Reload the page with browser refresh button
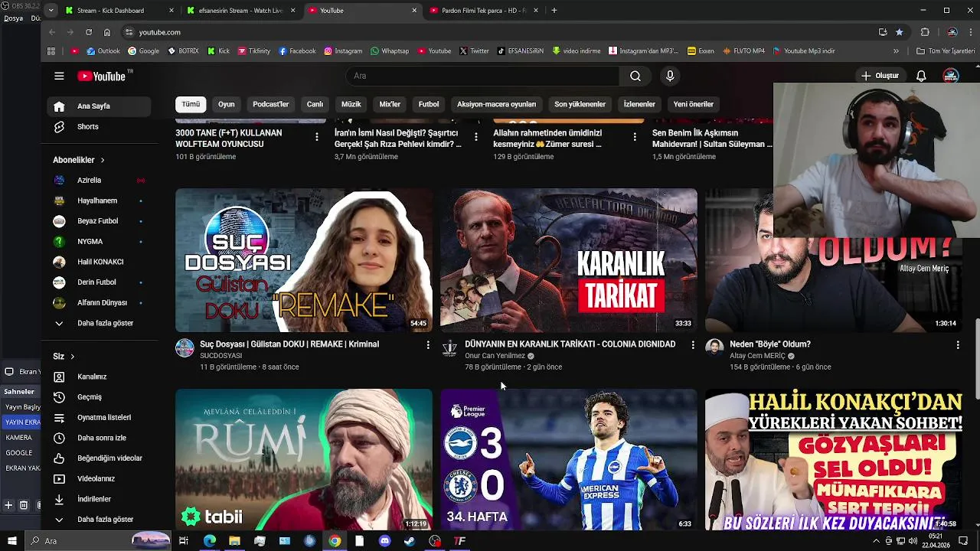Image resolution: width=980 pixels, height=551 pixels. [x=89, y=32]
